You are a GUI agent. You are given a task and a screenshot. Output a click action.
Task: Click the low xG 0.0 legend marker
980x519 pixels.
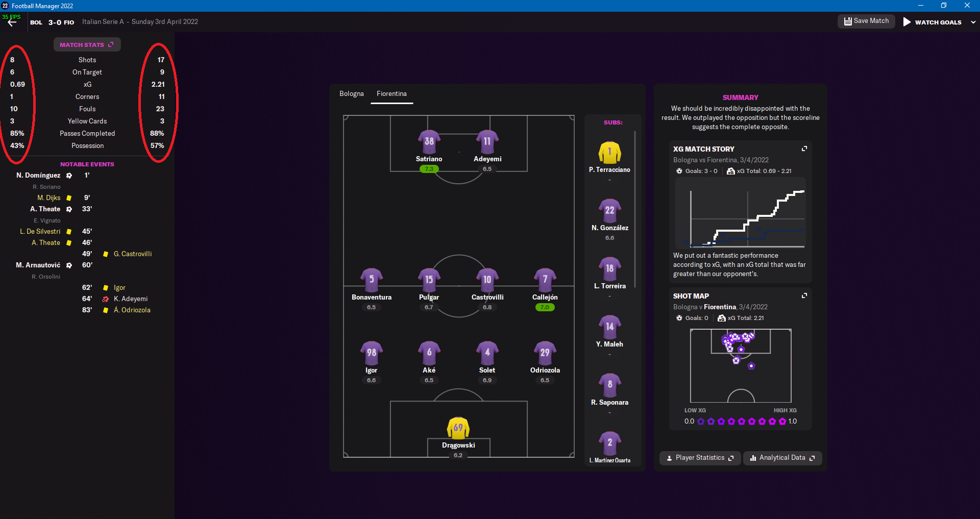701,422
